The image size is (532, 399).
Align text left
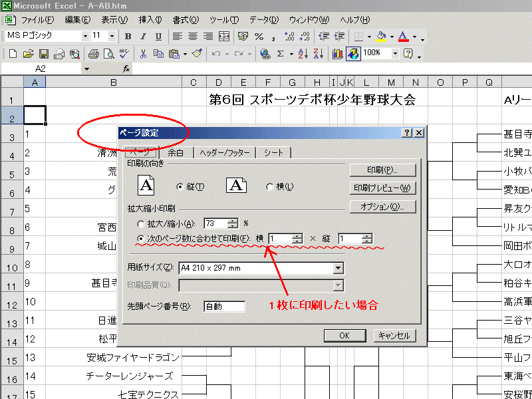click(178, 37)
